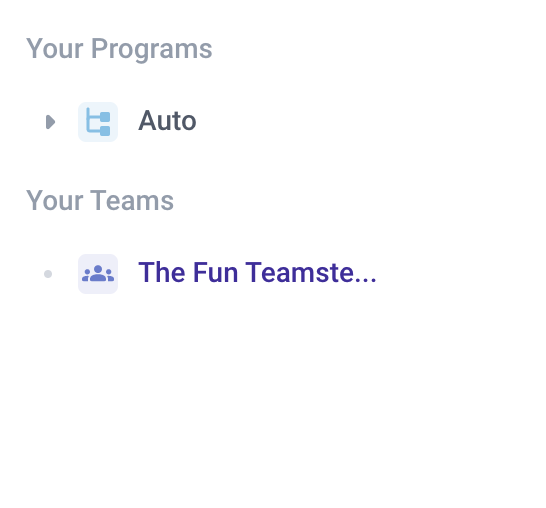Choose Auto under Your Programs
The image size is (546, 508).
tap(167, 121)
